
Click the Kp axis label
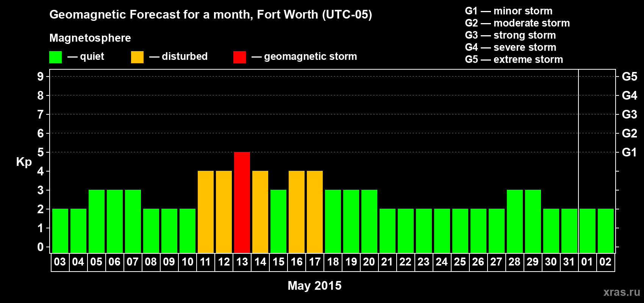click(x=24, y=162)
